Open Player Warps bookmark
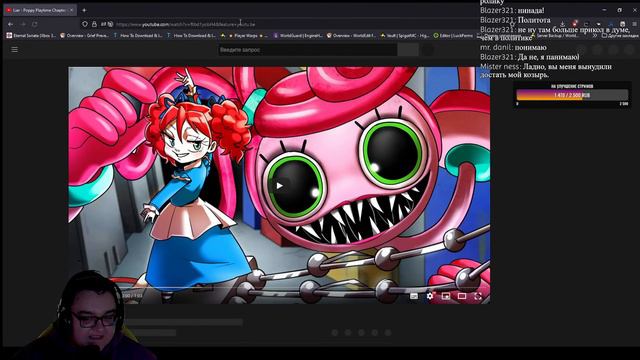640x360 pixels. [244, 36]
